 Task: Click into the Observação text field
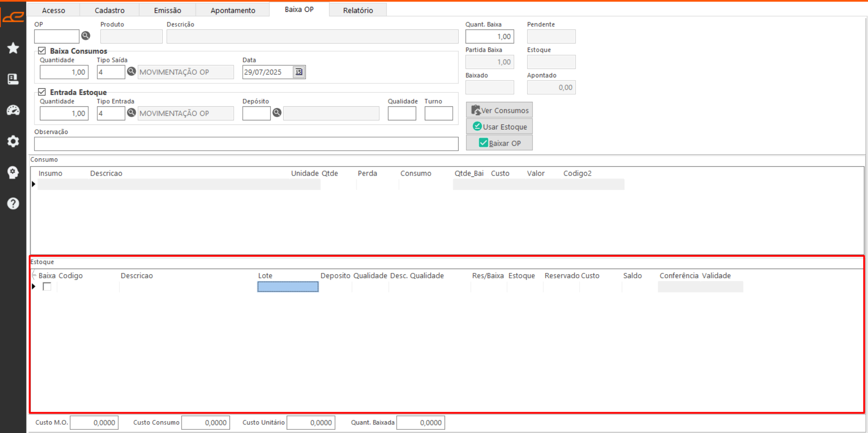[x=246, y=144]
